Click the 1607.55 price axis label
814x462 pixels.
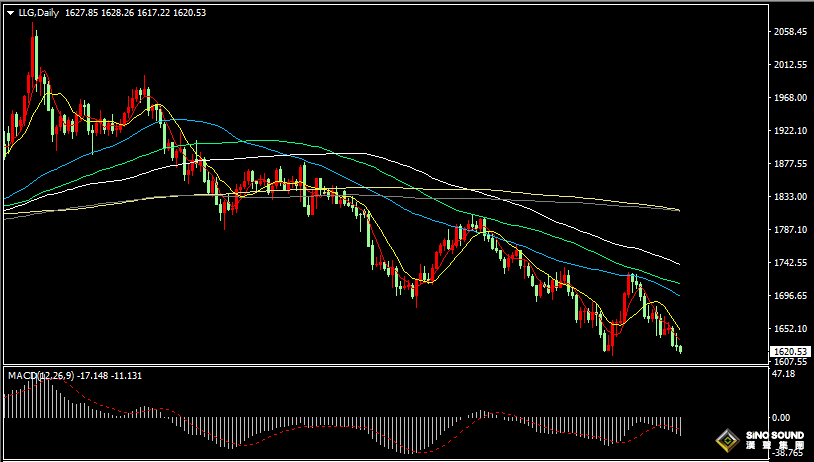790,362
